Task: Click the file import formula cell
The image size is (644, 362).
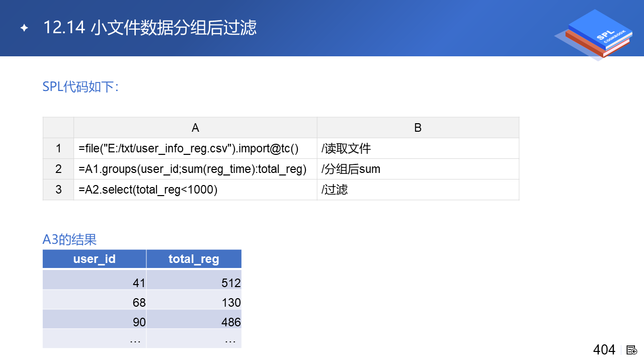Action: pos(189,149)
